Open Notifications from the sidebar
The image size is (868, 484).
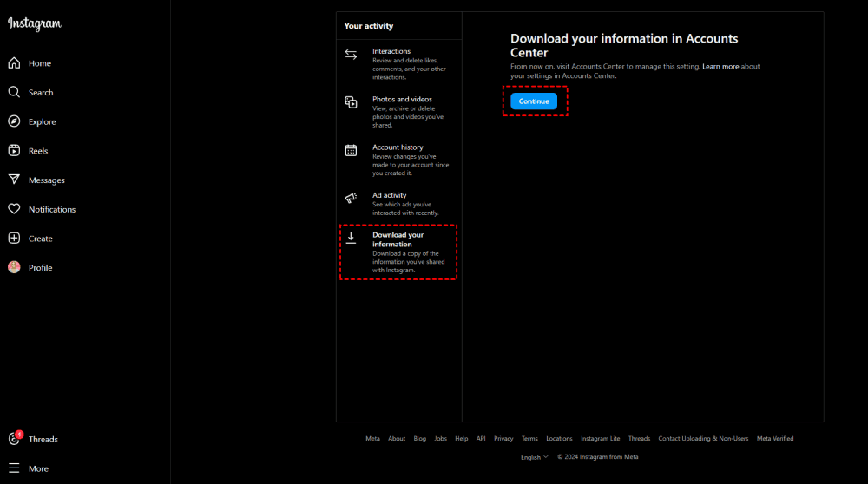point(52,210)
